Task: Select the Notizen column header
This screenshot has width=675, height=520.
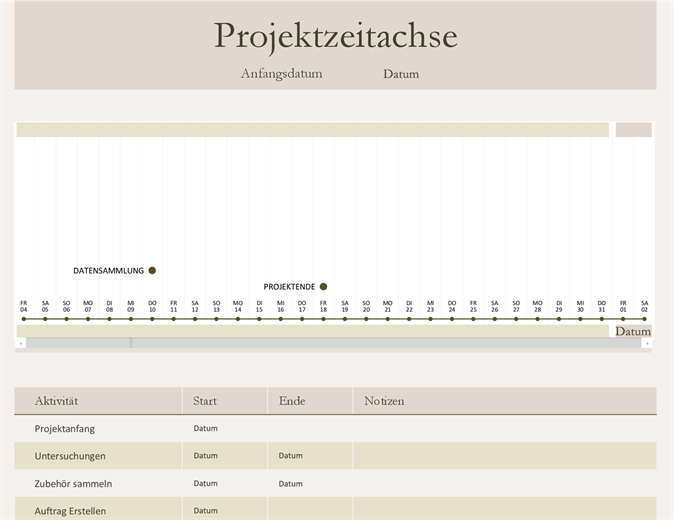Action: tap(505, 401)
